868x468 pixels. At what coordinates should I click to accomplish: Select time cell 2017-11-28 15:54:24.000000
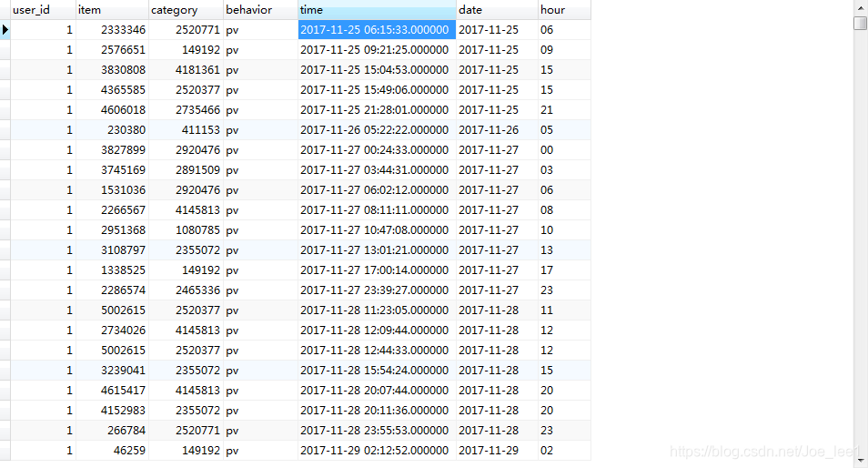(377, 371)
